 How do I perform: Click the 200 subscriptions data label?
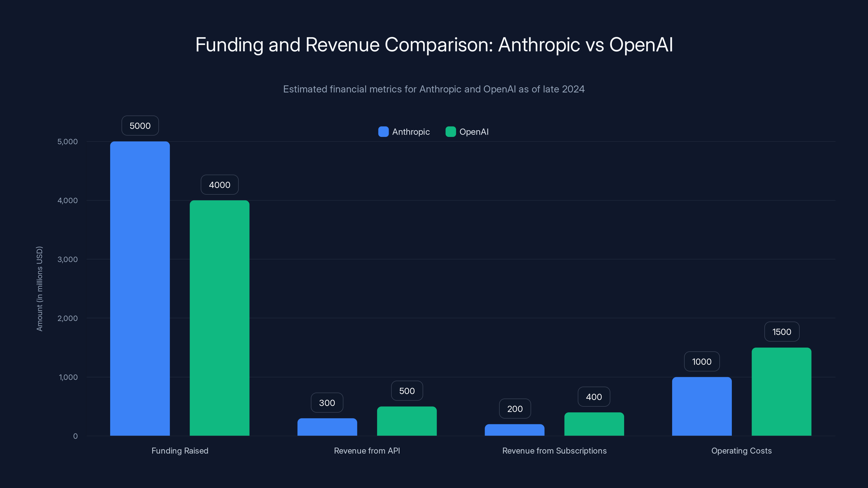click(515, 409)
